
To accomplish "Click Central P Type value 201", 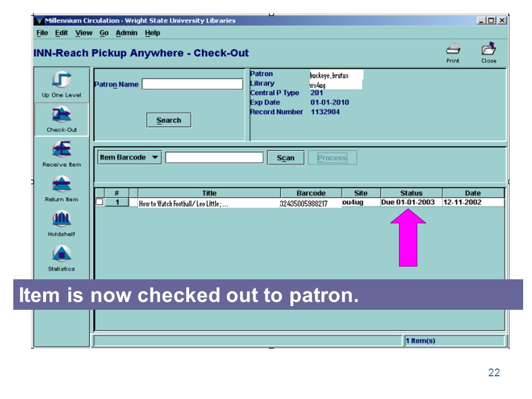I will coord(316,93).
